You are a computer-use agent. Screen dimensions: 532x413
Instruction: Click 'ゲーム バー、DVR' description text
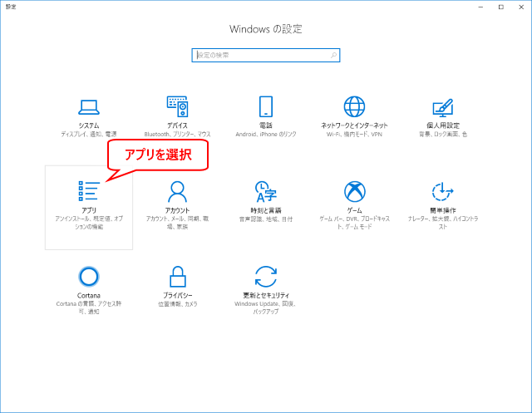(x=354, y=223)
